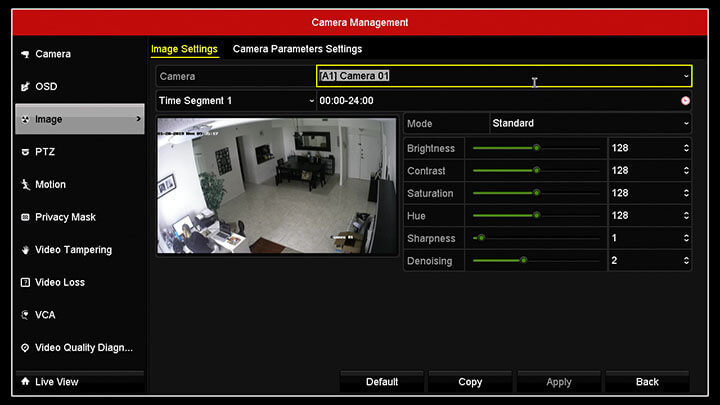Select the OSD pencil icon
This screenshot has width=720, height=405.
pyautogui.click(x=25, y=87)
